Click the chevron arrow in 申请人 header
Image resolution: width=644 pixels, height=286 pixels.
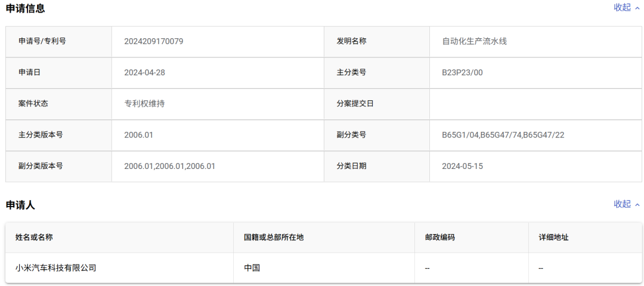637,205
